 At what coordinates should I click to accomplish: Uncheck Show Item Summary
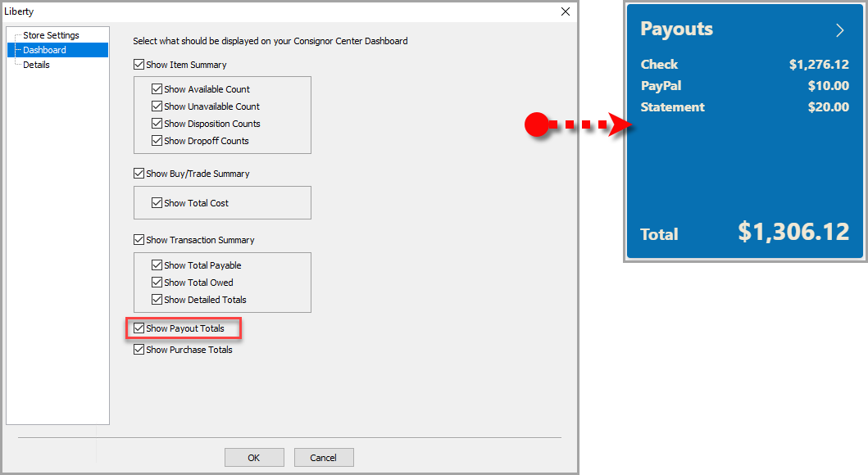(139, 64)
